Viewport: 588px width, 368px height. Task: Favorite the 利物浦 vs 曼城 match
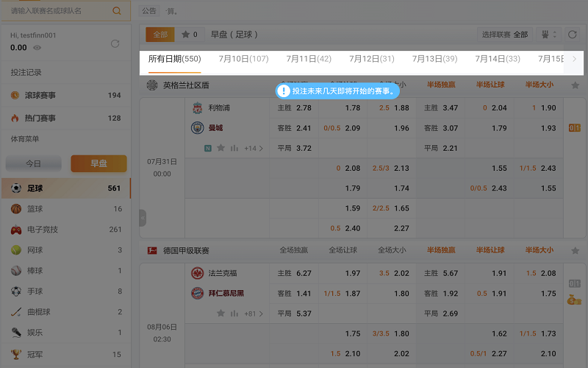point(221,148)
